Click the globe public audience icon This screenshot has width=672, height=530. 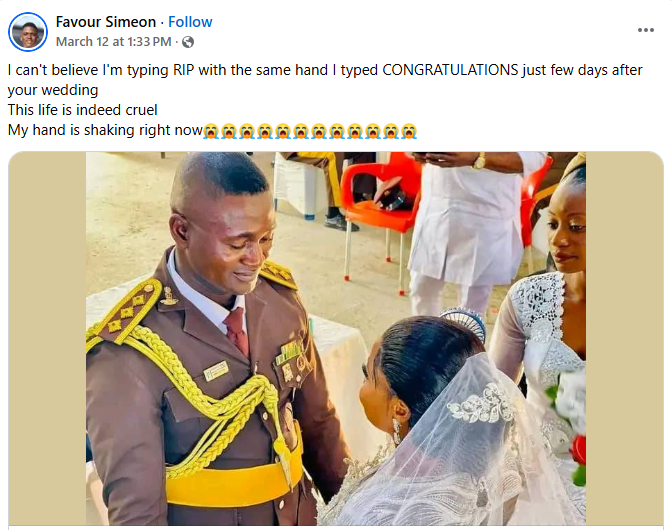coord(189,42)
